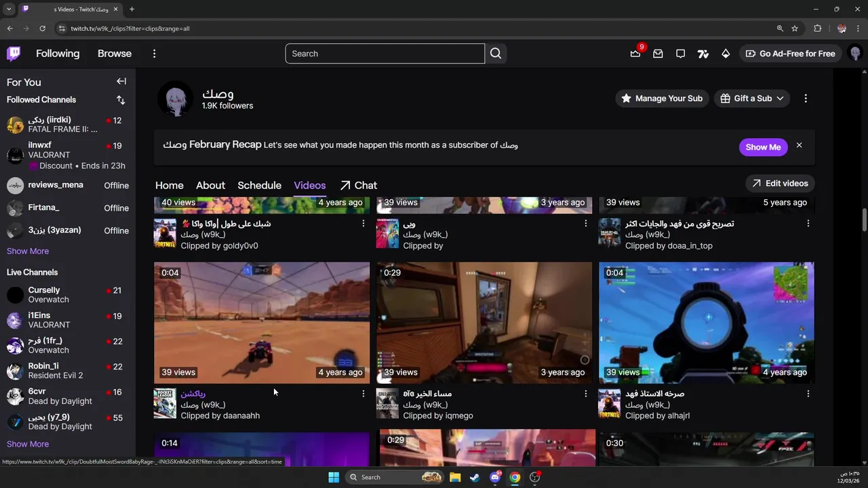Open the more options menu beside Browse
The width and height of the screenshot is (868, 488).
coord(154,54)
